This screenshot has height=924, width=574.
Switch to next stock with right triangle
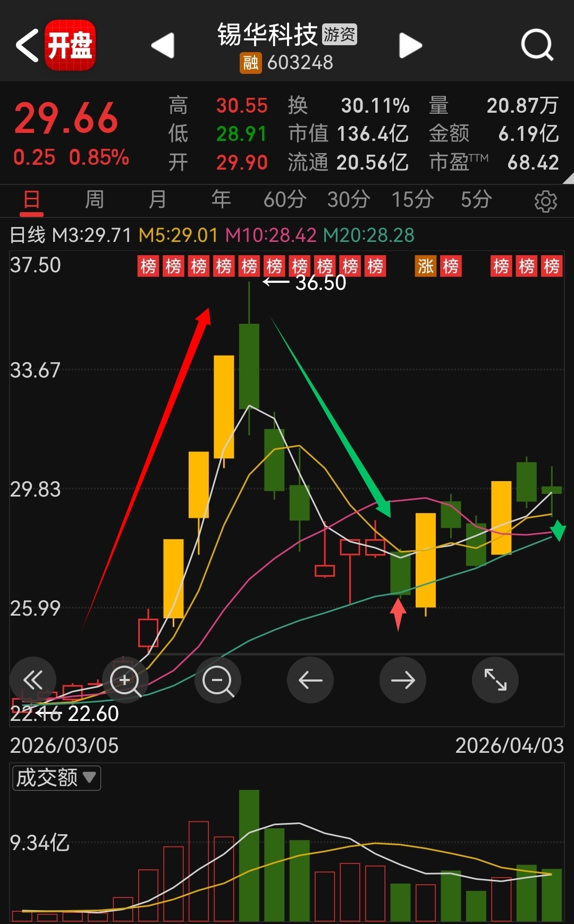point(410,45)
